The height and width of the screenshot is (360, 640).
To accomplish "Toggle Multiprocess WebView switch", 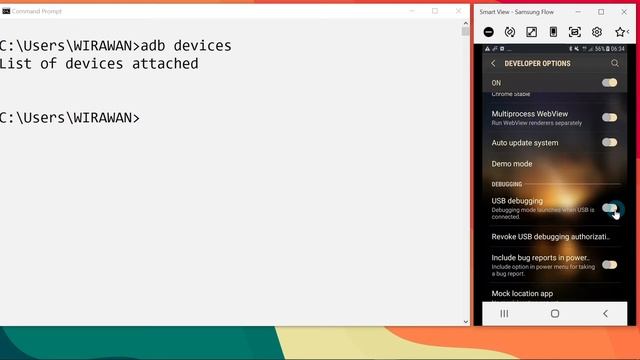I will tap(609, 118).
